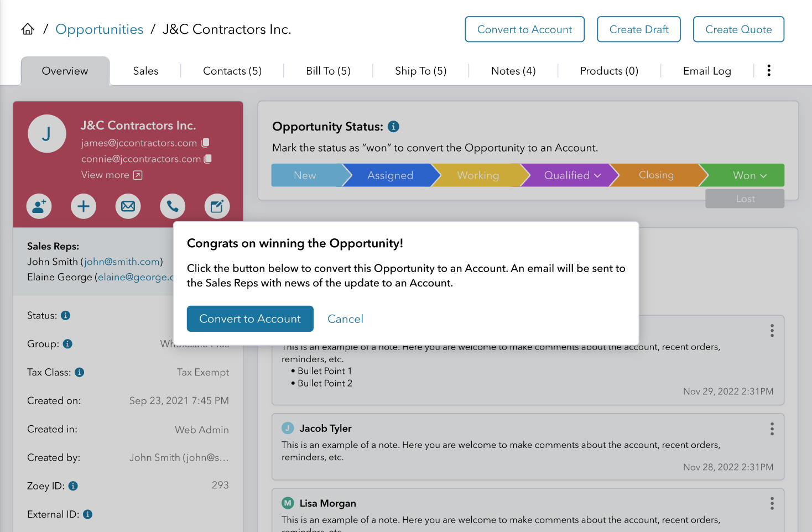Open the View more external link icon
Viewport: 812px width, 532px height.
pyautogui.click(x=138, y=175)
